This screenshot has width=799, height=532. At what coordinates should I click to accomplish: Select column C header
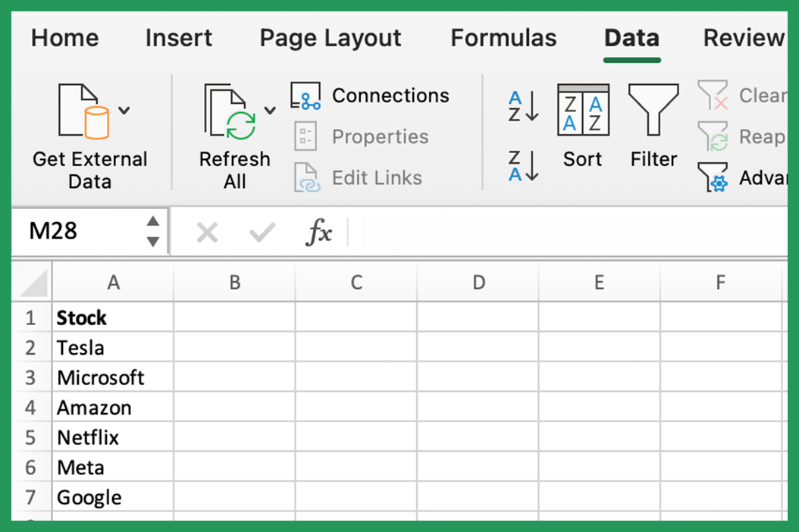[x=356, y=283]
